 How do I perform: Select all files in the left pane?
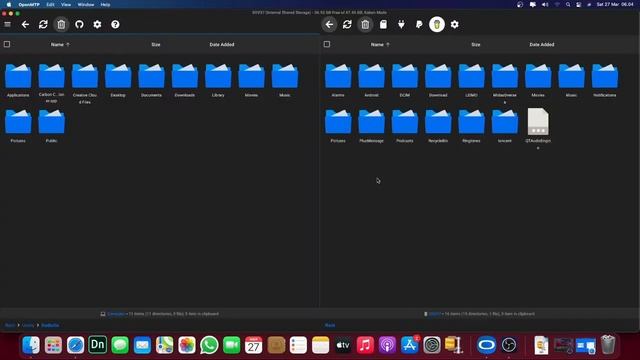point(7,44)
